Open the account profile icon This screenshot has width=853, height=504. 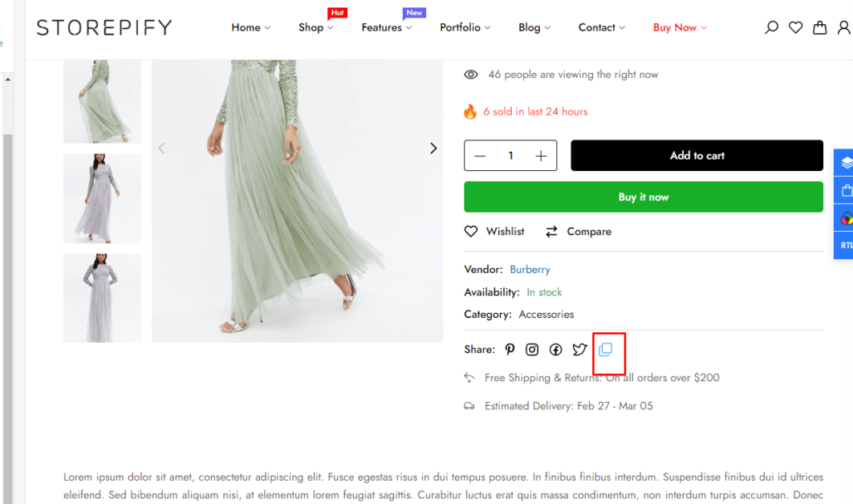point(844,27)
